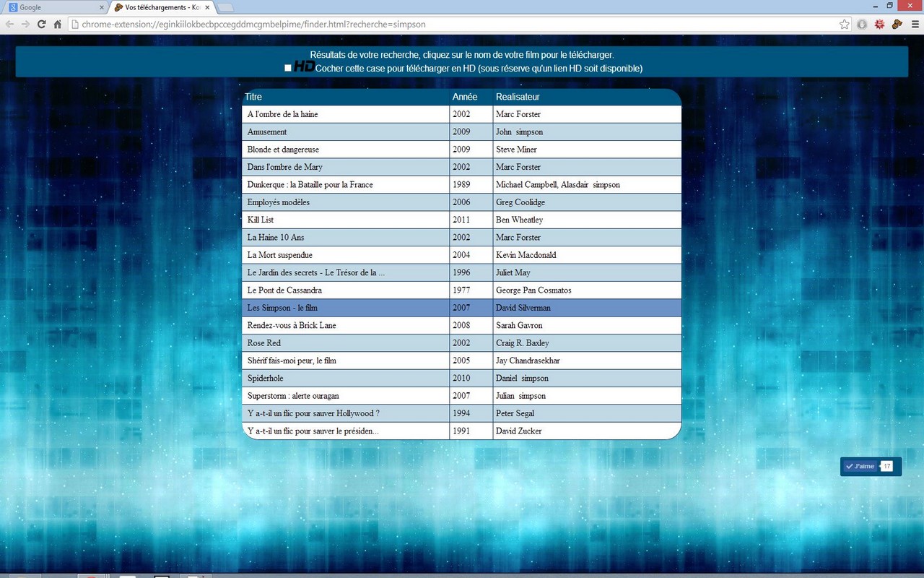
Task: Download the film Rose Red
Action: coord(264,343)
